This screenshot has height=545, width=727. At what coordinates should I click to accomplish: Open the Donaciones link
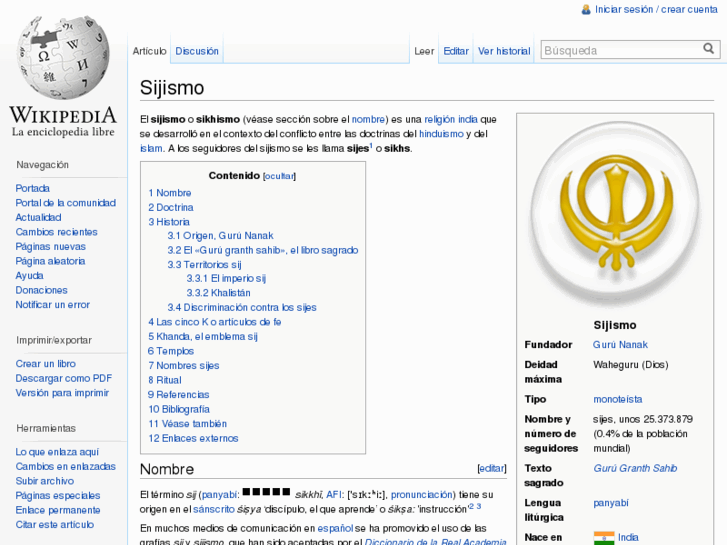tap(41, 290)
